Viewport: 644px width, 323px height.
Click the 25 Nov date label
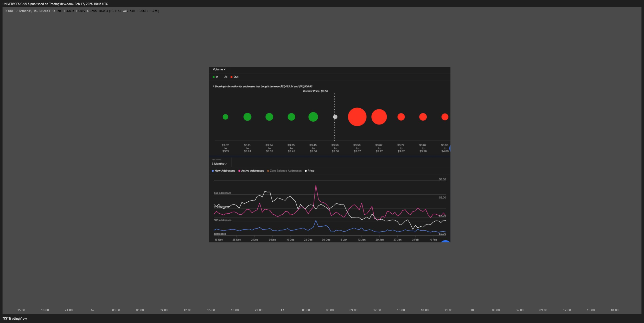coord(237,240)
